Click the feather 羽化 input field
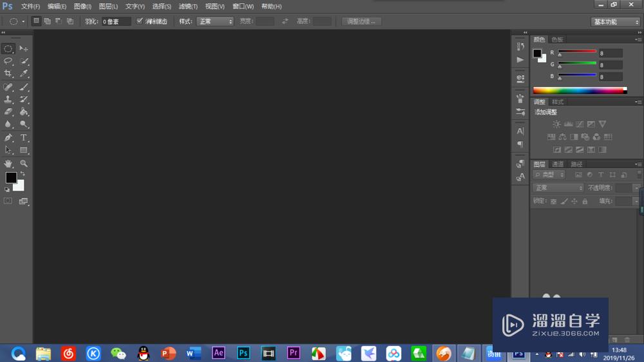This screenshot has width=644, height=362. (x=116, y=21)
